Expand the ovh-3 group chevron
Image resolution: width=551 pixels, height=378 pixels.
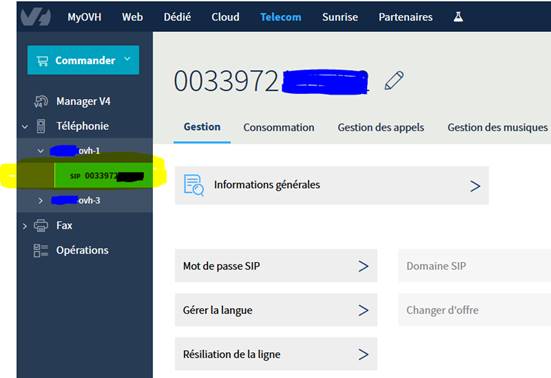(40, 201)
